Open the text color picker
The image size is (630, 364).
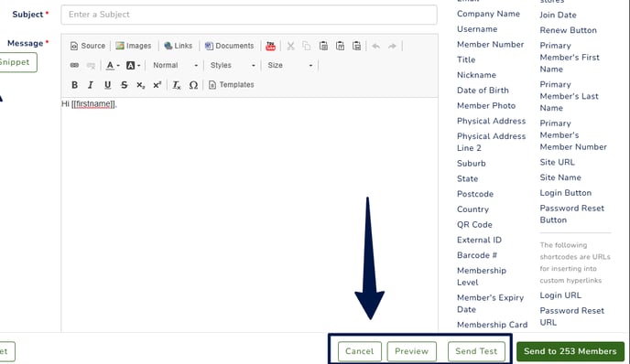pos(112,65)
